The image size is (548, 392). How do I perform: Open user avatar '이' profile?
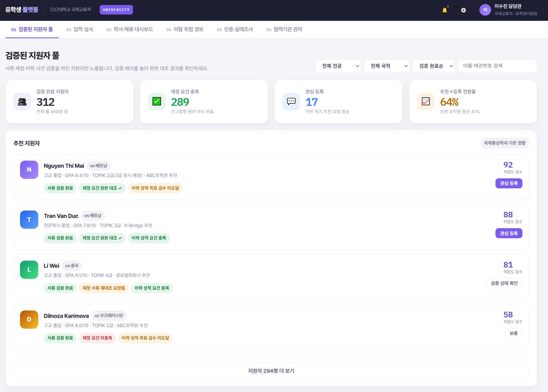pos(485,10)
